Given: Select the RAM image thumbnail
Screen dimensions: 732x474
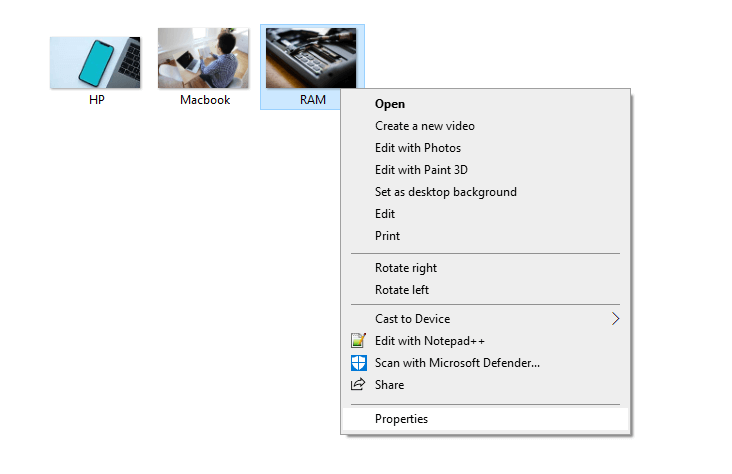Looking at the screenshot, I should click(311, 58).
